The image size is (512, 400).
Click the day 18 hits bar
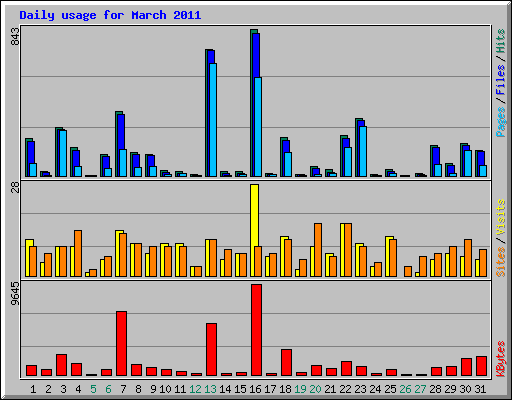(x=282, y=157)
